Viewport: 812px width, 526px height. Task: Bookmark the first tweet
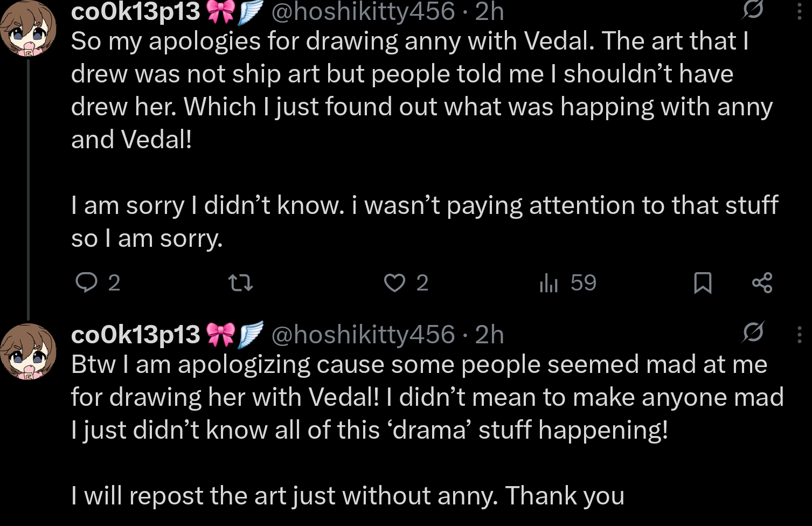702,282
